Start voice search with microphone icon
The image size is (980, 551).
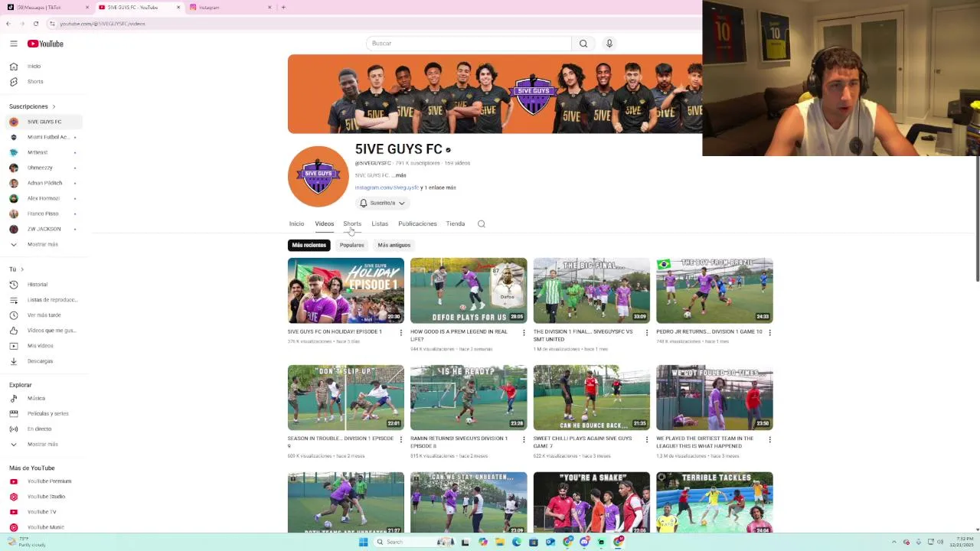609,44
